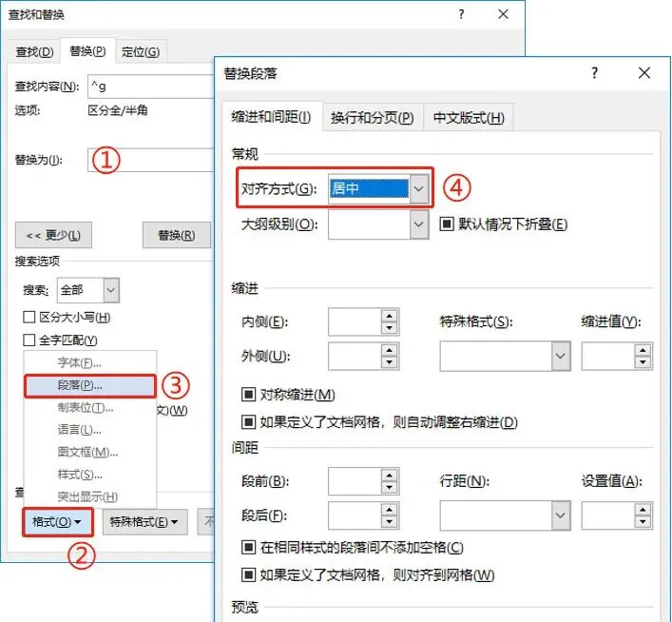This screenshot has height=622, width=672.
Task: Choose 突出显示(H) menu entry
Action: click(x=90, y=496)
